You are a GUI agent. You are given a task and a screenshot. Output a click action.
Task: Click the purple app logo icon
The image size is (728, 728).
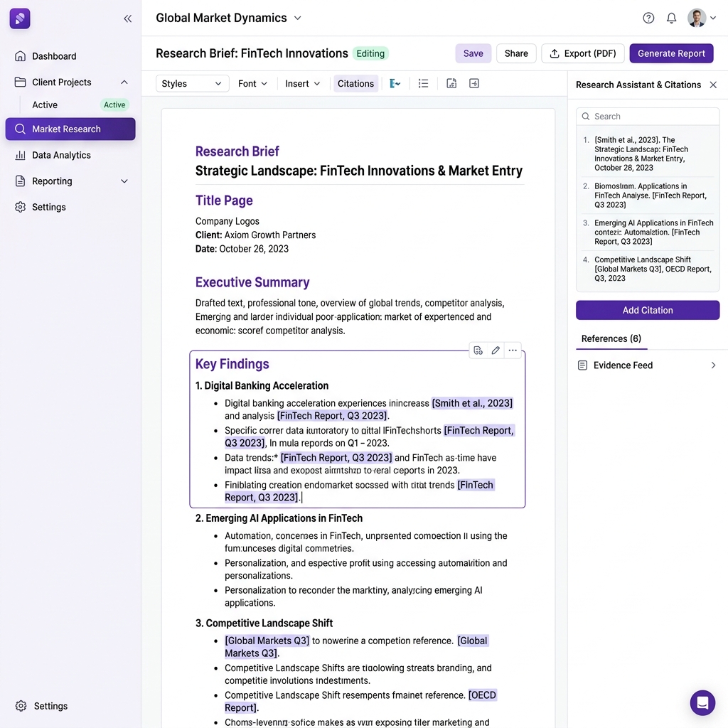(x=20, y=18)
